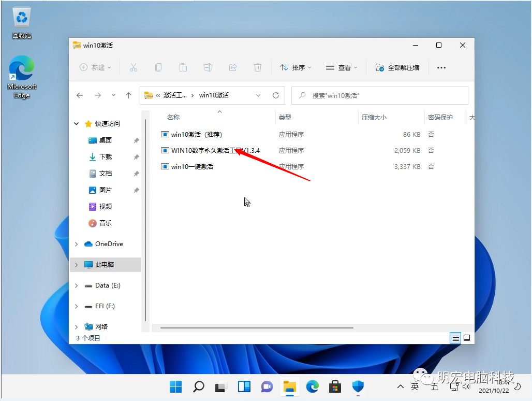Open recent locations chevron dropdown

click(x=113, y=95)
